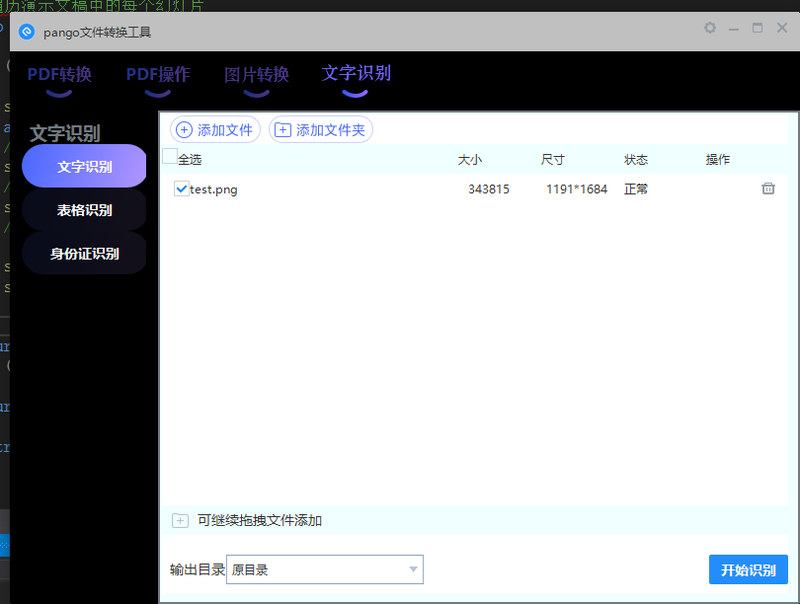Click the 可继续拖拽文件添加 hint text

click(x=260, y=520)
